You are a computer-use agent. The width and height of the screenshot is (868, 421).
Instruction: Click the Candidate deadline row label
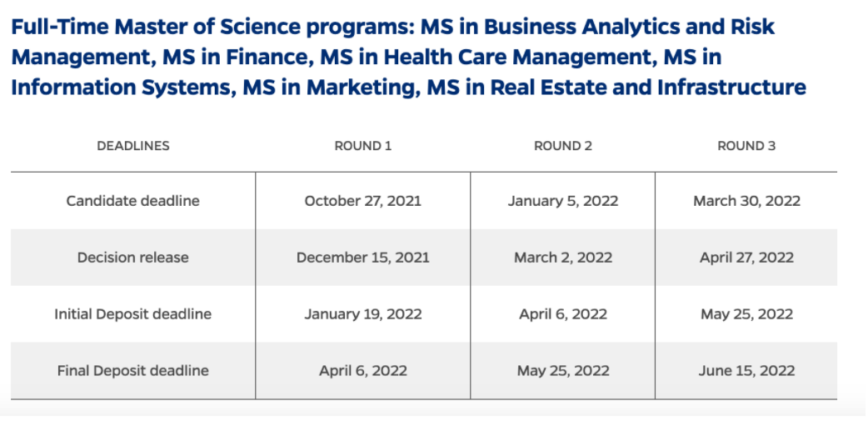point(133,201)
